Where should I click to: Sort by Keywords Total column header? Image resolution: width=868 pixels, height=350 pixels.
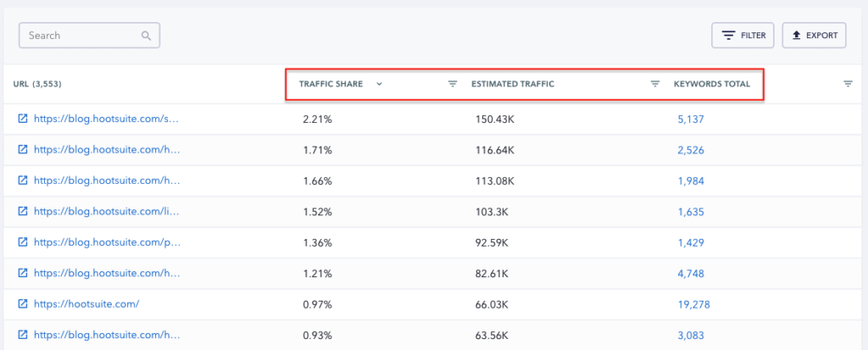[711, 84]
